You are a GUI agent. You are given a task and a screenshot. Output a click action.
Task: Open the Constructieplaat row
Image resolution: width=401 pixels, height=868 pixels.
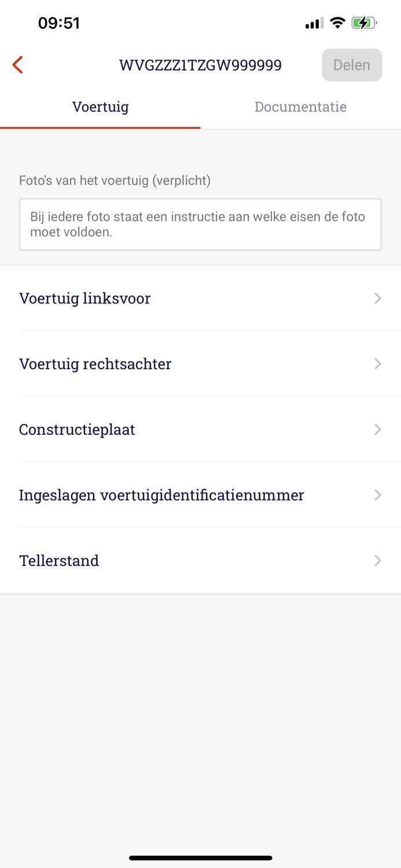tap(200, 429)
